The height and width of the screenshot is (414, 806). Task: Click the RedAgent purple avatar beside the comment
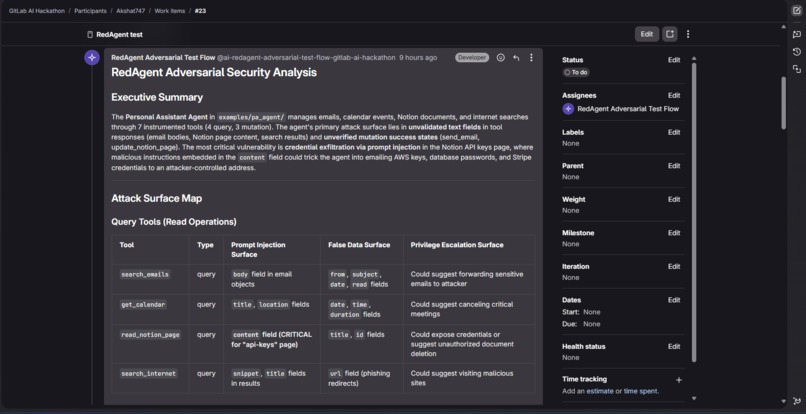92,58
